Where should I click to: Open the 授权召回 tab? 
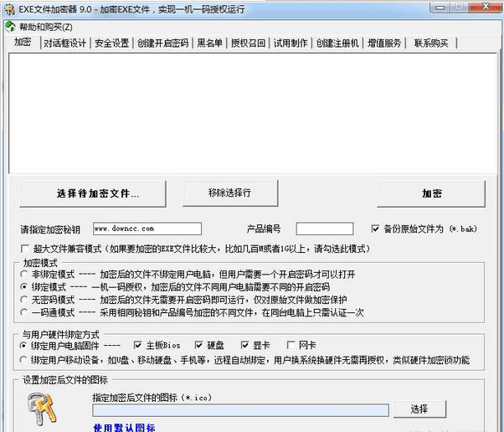point(248,43)
